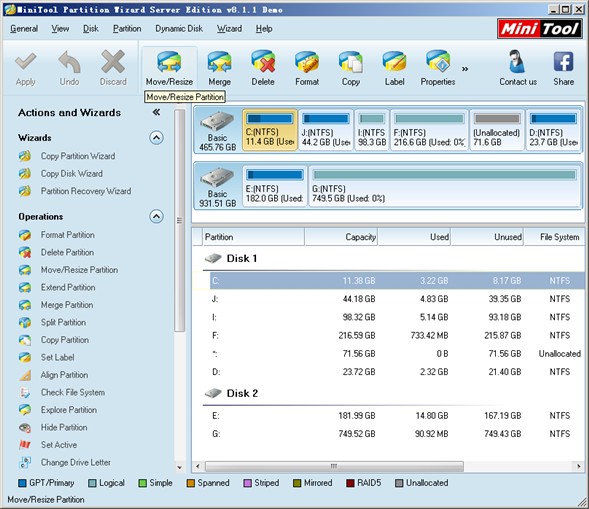The height and width of the screenshot is (509, 589).
Task: Open the Wizard menu
Action: click(229, 29)
